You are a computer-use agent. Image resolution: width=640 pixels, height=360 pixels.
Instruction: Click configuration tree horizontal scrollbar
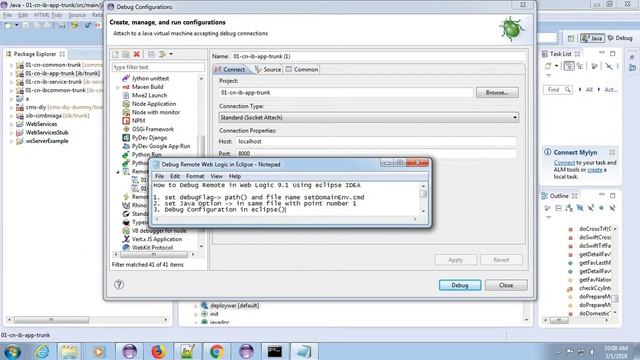[154, 254]
